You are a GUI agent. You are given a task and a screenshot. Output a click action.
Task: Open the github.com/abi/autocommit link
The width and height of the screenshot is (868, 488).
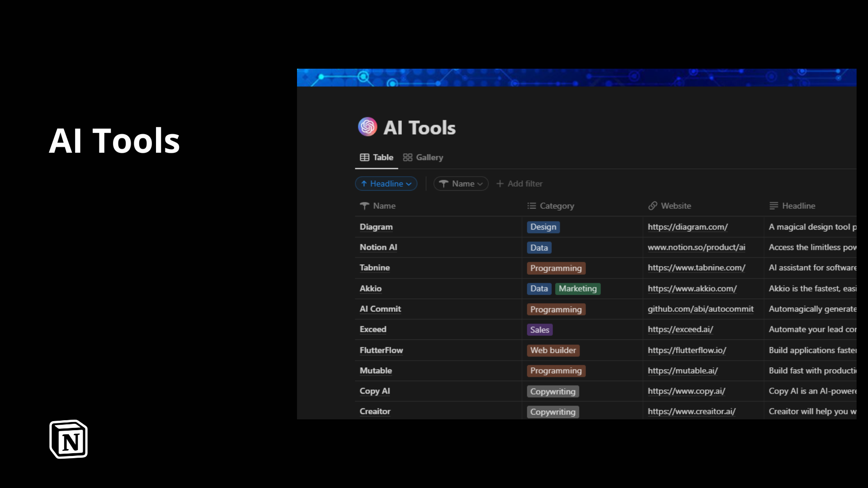(x=701, y=309)
